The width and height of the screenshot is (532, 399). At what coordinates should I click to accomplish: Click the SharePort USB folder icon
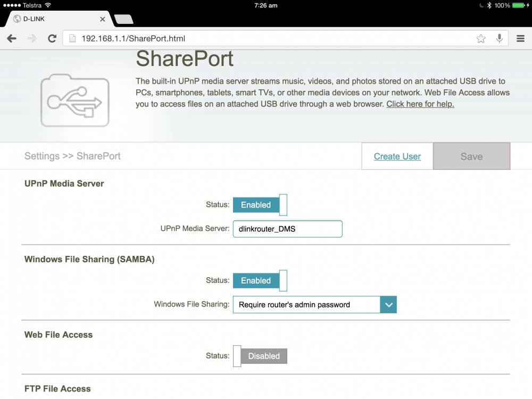click(75, 101)
